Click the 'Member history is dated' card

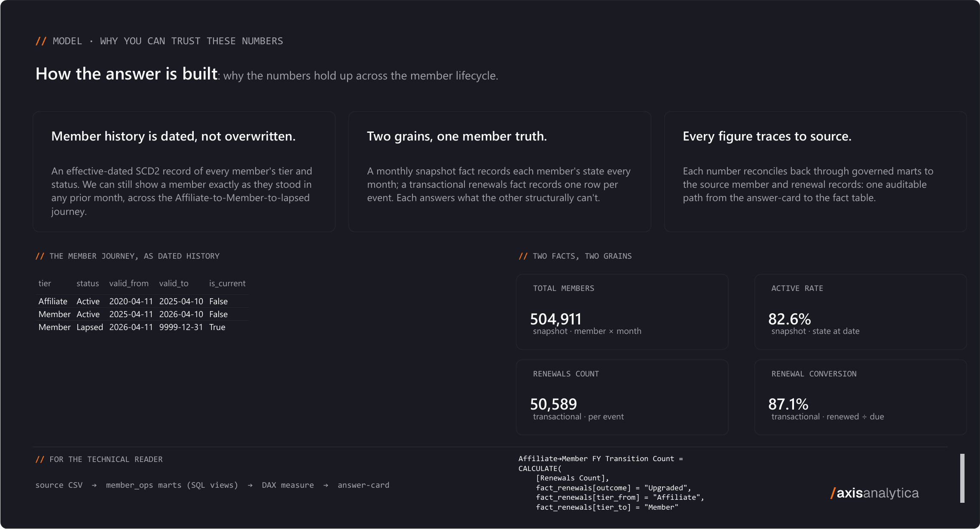point(184,172)
